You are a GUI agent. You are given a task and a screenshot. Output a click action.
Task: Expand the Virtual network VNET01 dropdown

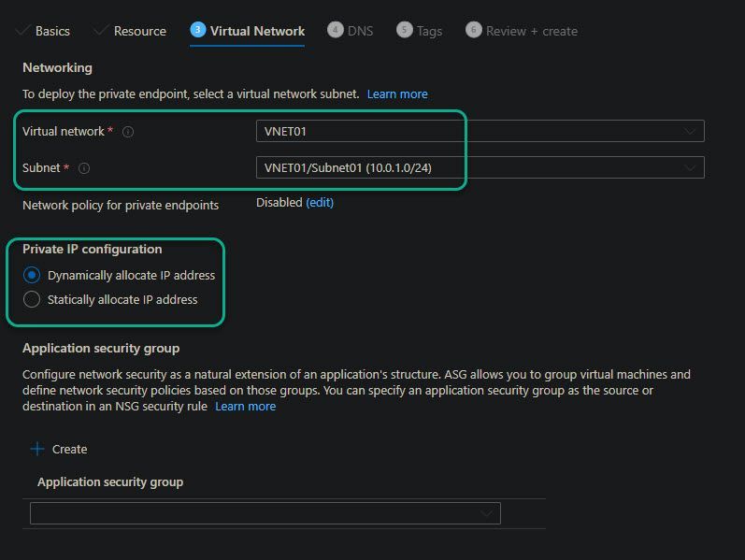[x=480, y=132]
